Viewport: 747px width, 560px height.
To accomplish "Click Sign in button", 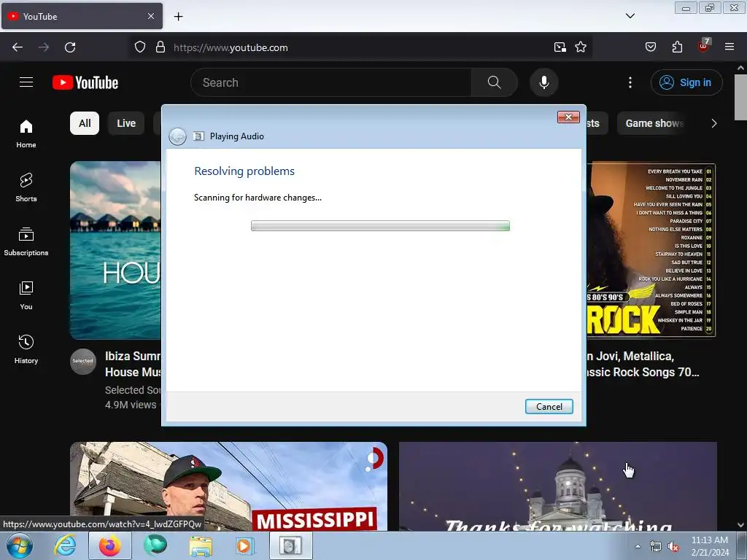I will click(x=686, y=82).
